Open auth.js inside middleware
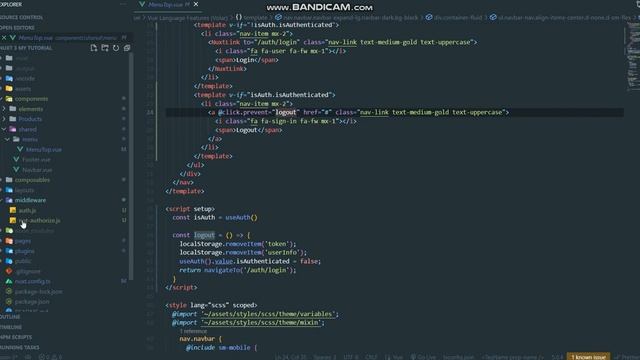This screenshot has height=360, width=640. (27, 210)
